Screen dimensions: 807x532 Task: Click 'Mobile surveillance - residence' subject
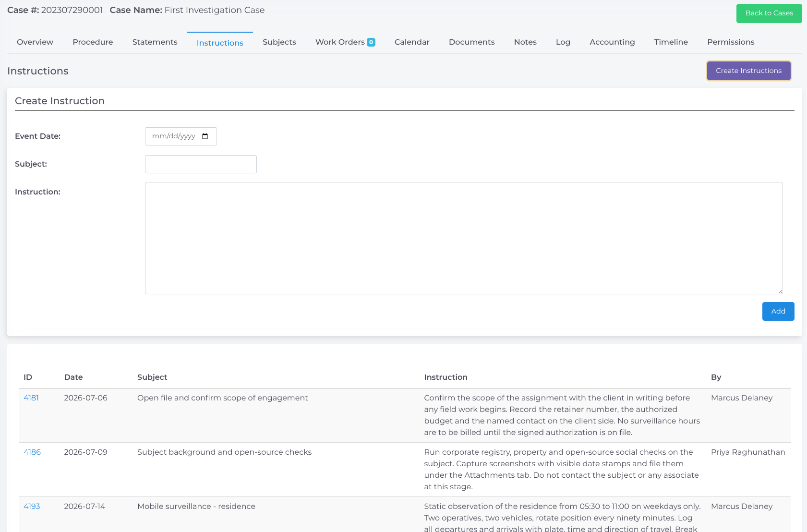196,507
